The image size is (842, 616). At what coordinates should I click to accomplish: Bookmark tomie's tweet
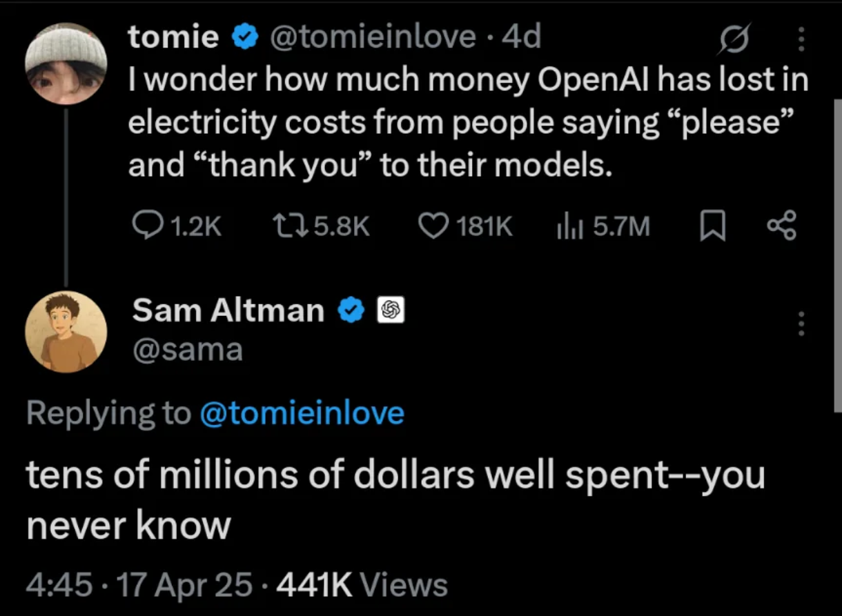[712, 228]
